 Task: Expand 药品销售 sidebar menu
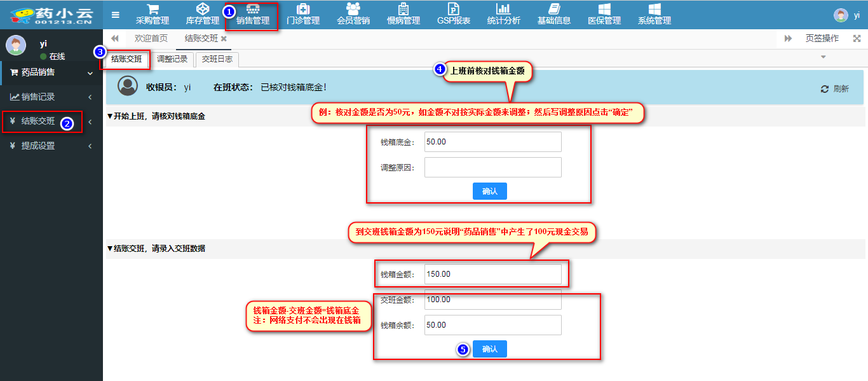coord(51,73)
